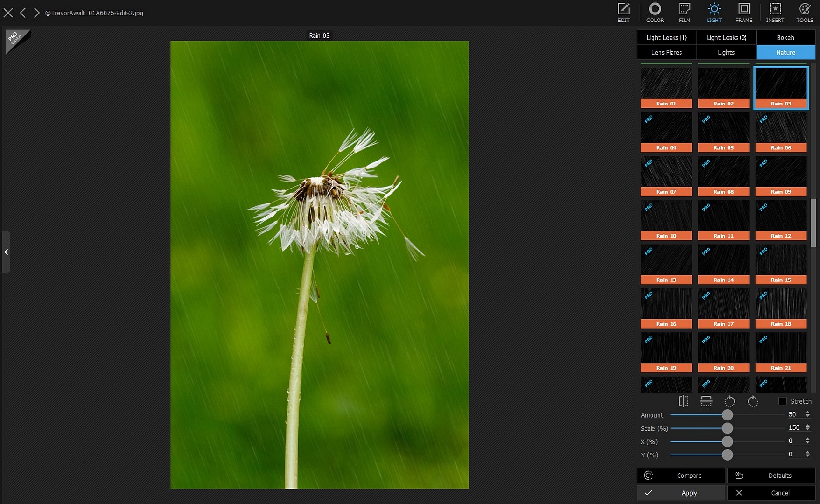820x504 pixels.
Task: Go to the next image arrow
Action: tap(36, 13)
